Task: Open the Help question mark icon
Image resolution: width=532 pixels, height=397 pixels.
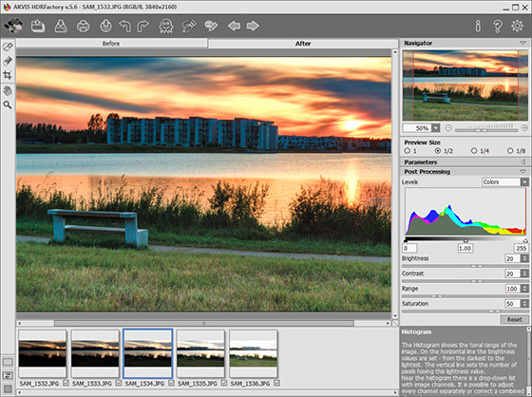Action: pyautogui.click(x=498, y=26)
